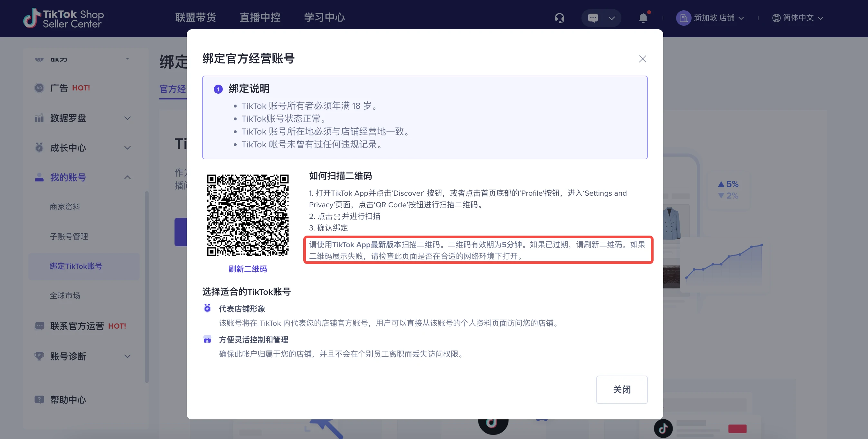The image size is (868, 439).
Task: Click the globe language icon
Action: 776,18
